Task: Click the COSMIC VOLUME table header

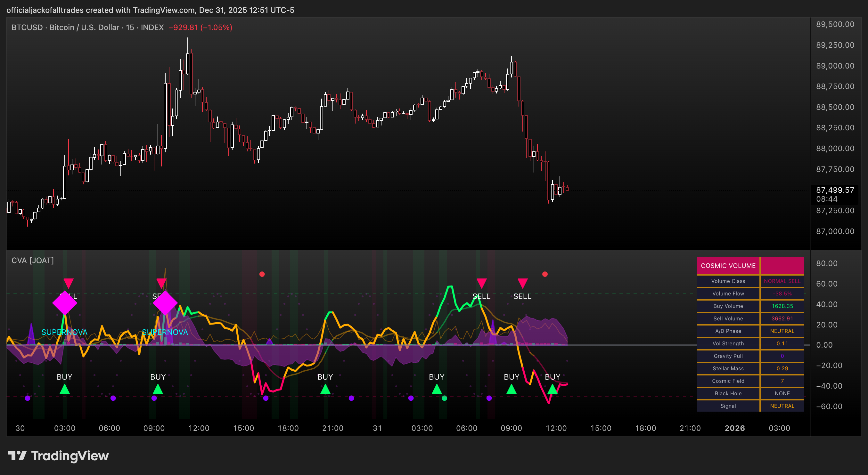Action: tap(728, 266)
